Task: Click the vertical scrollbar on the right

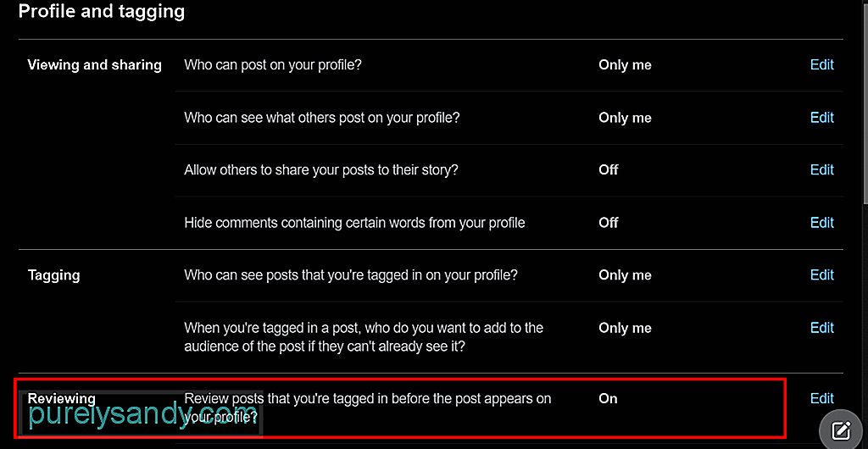Action: pos(864,99)
